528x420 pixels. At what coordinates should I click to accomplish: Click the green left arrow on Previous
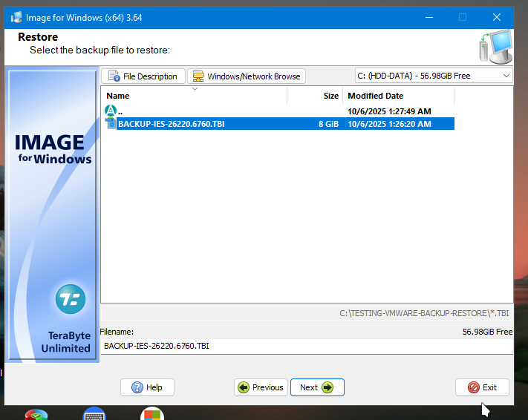pyautogui.click(x=244, y=387)
